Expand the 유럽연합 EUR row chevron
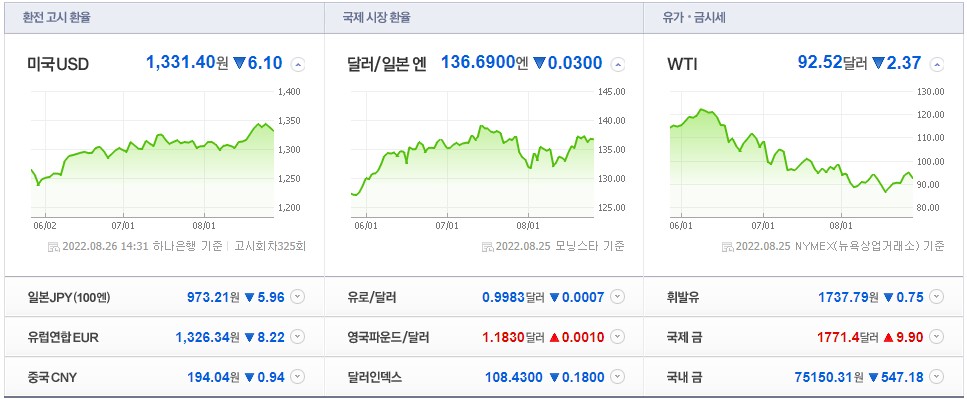Viewport: 967px width, 399px height. tap(297, 337)
